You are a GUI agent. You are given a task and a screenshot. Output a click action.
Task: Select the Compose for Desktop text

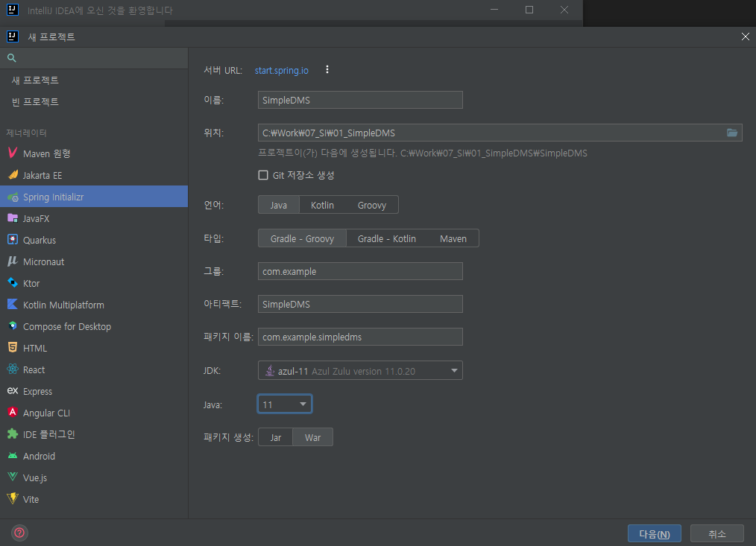pyautogui.click(x=67, y=327)
